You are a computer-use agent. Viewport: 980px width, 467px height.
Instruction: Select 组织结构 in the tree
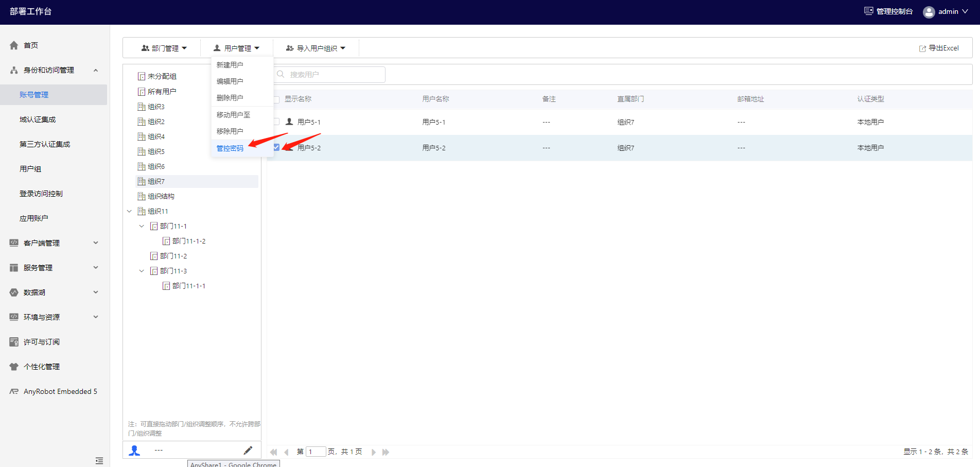coord(161,196)
